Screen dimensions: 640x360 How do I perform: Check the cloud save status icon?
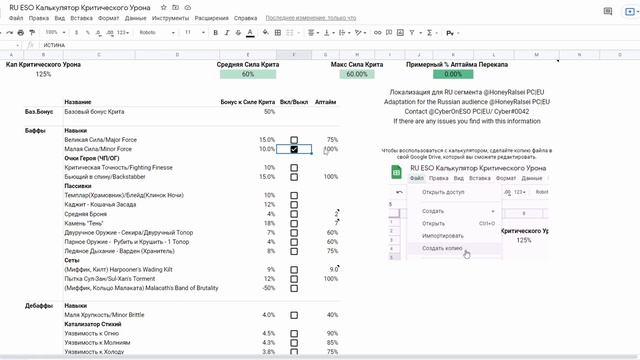[188, 8]
